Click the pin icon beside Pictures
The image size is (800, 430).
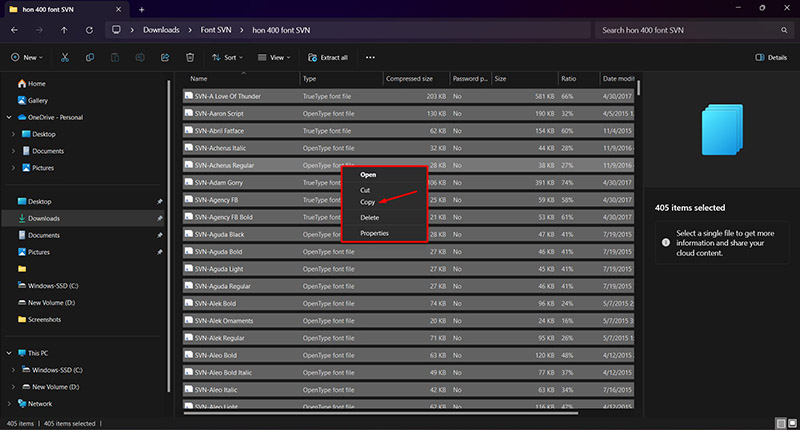[x=160, y=252]
